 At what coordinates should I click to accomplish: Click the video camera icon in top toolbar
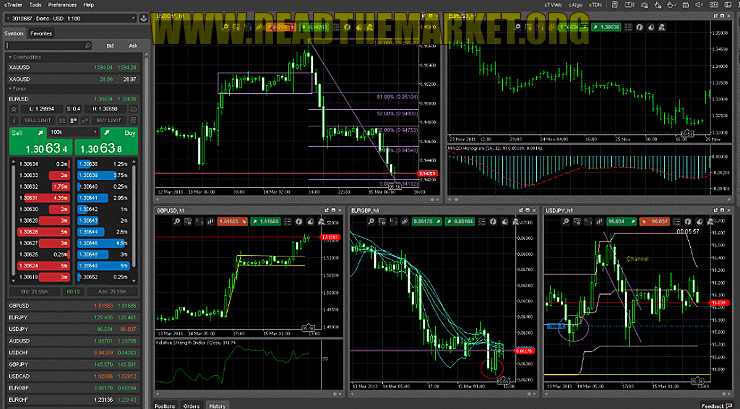click(630, 5)
